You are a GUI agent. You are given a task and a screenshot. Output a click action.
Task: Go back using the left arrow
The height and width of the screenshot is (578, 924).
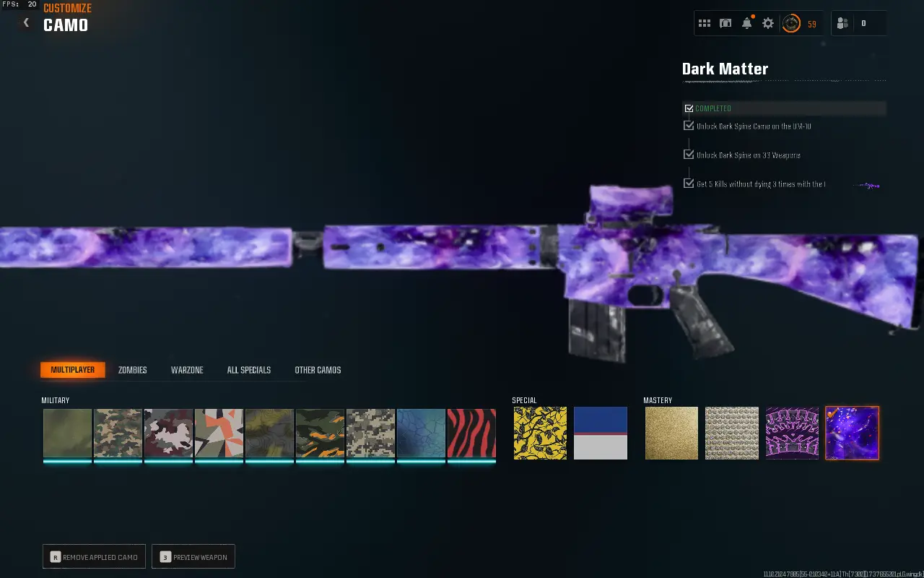pos(26,23)
